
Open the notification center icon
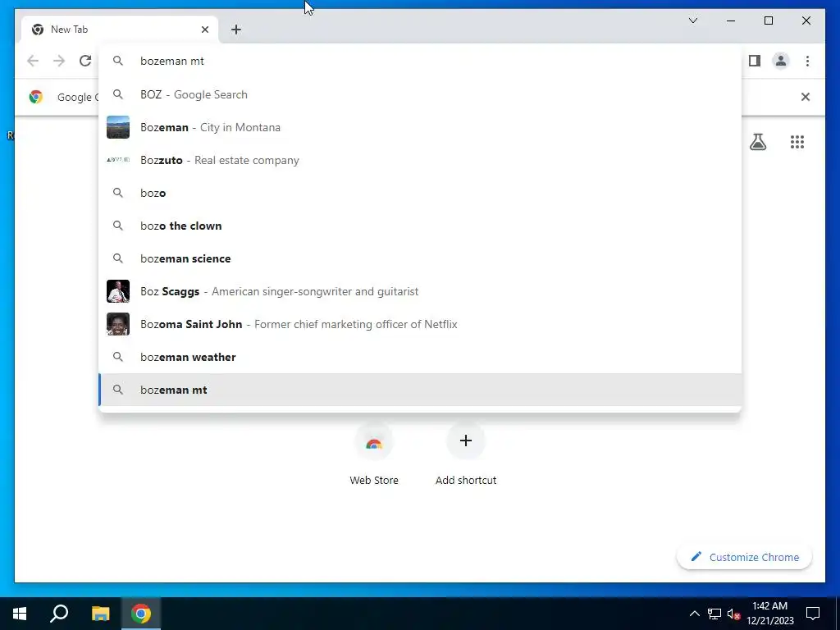click(x=813, y=614)
